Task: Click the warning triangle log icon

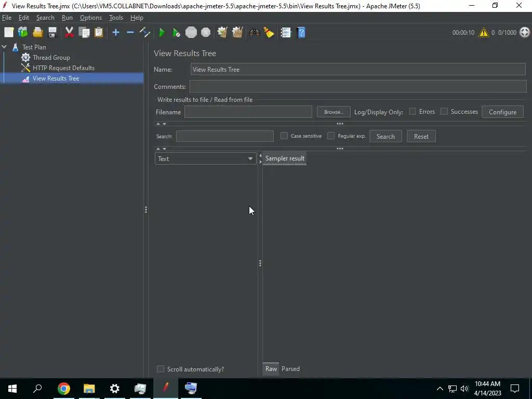Action: 484,33
